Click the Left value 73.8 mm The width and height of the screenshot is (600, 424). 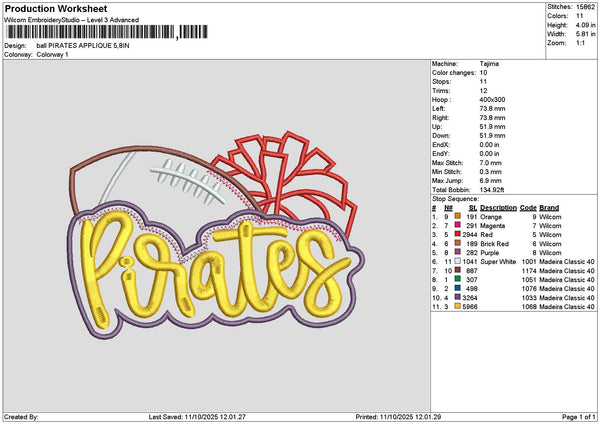492,109
